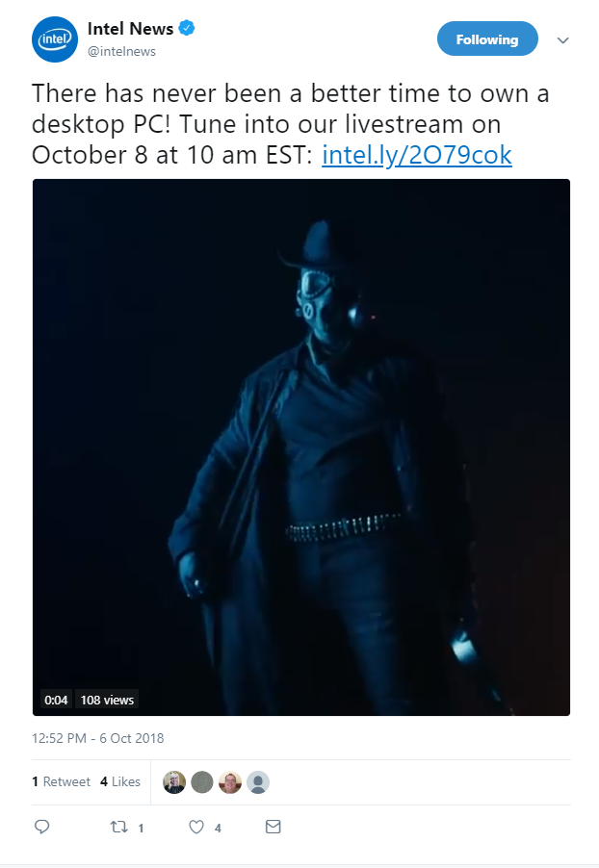This screenshot has height=868, width=599.
Task: Open a reply to the tweet
Action: coord(42,827)
